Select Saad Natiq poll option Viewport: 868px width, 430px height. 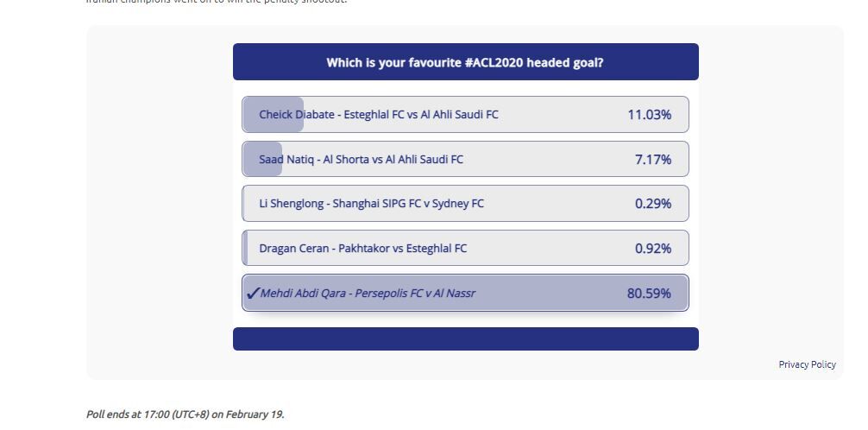point(361,160)
